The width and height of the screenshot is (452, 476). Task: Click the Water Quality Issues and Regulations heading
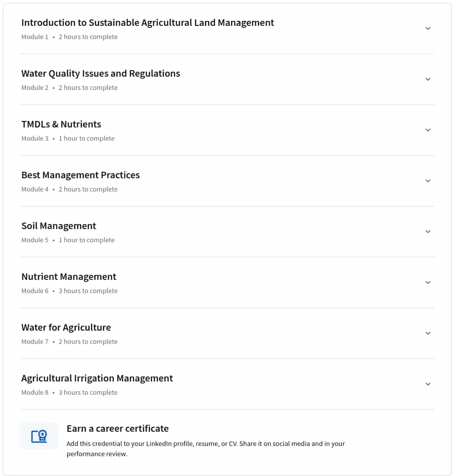coord(101,74)
